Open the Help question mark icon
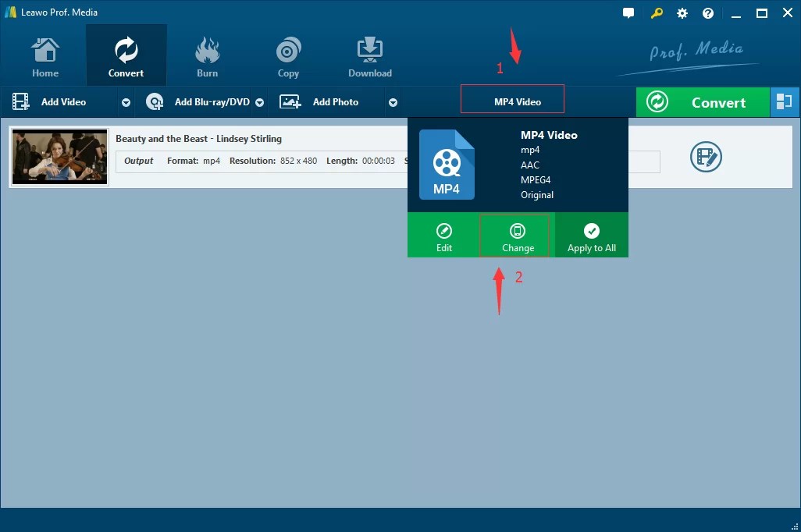Image resolution: width=801 pixels, height=532 pixels. [x=708, y=12]
